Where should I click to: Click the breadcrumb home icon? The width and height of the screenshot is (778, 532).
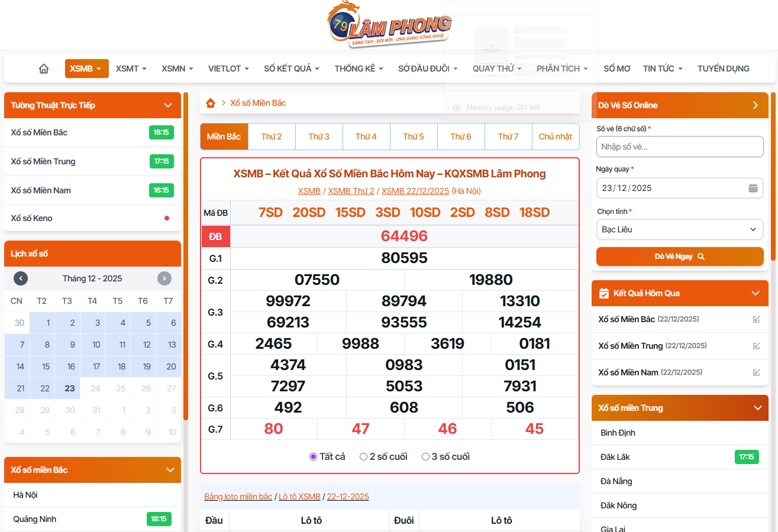[211, 103]
